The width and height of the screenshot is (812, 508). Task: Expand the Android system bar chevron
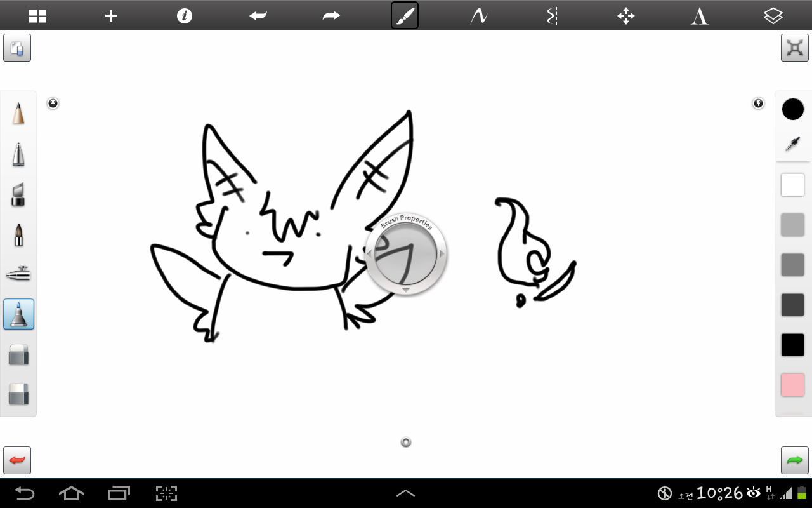(x=405, y=493)
